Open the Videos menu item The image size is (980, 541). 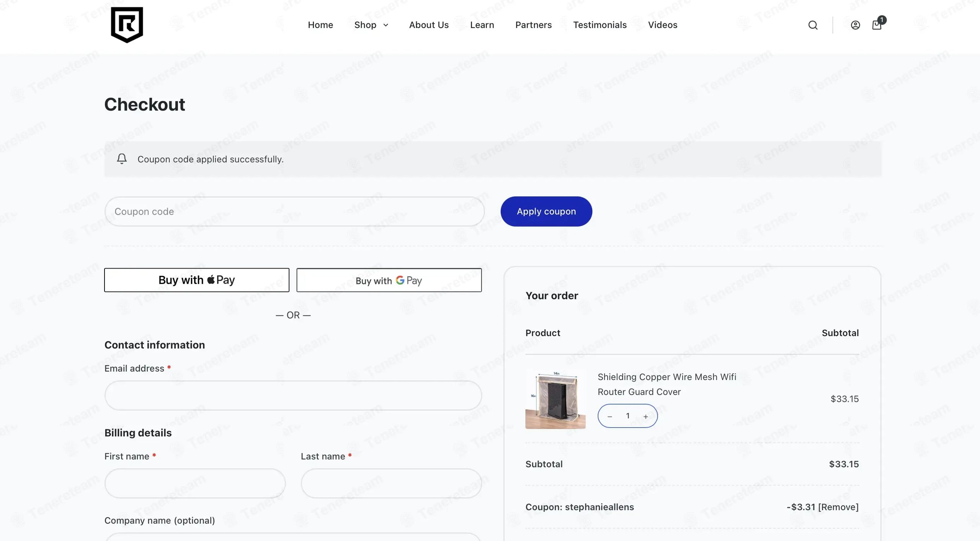(x=663, y=25)
